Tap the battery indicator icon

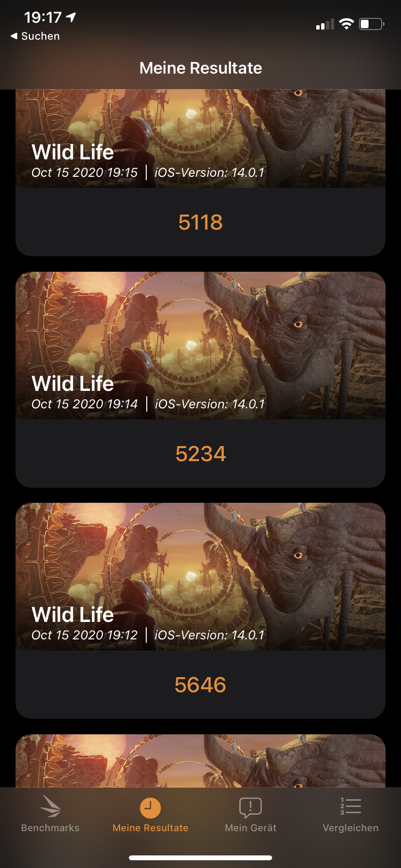point(371,24)
